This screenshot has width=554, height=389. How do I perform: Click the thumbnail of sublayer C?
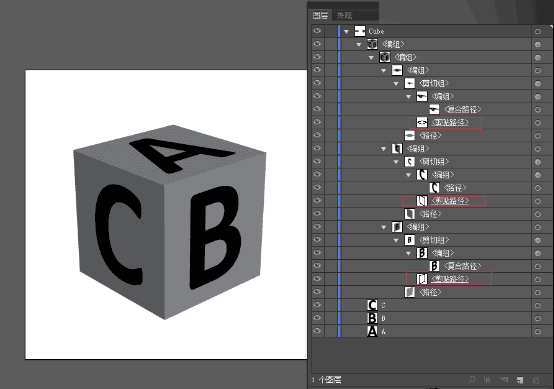(x=372, y=305)
